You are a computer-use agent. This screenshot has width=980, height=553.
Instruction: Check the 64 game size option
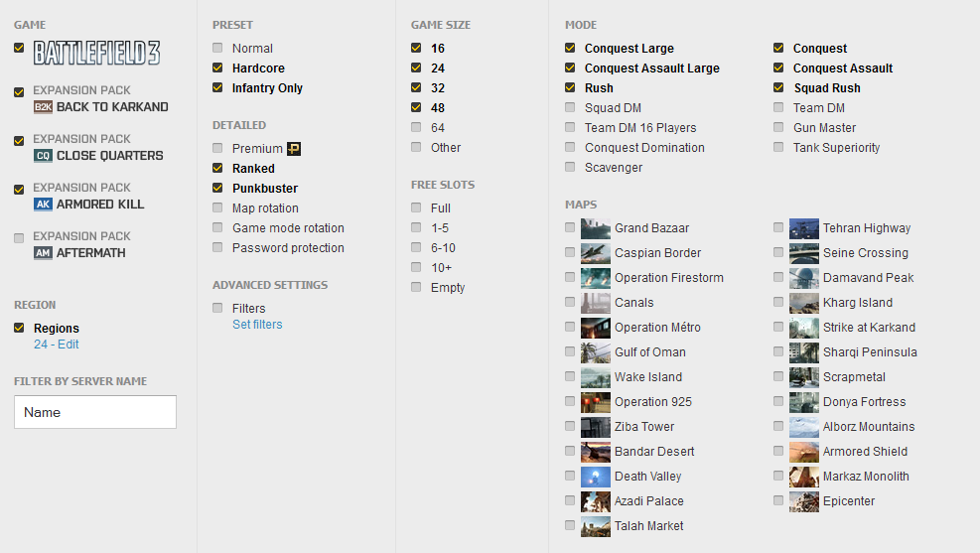point(416,127)
